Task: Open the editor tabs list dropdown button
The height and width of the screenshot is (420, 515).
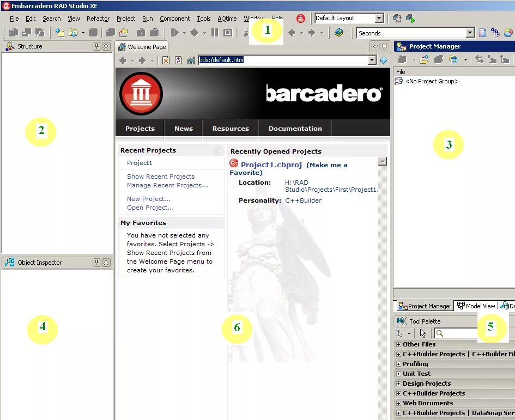Action: [375, 46]
